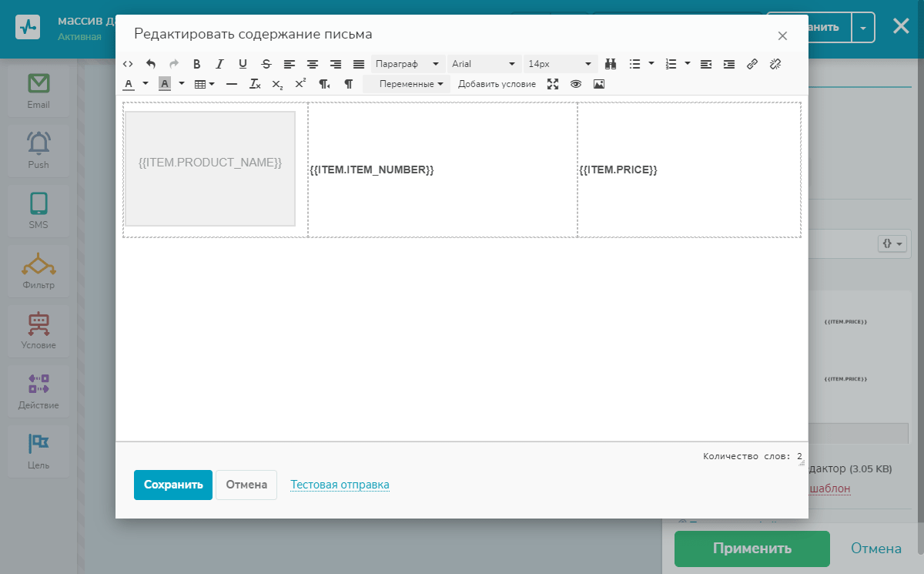Viewport: 924px width, 574px height.
Task: Remove link with the unlink icon
Action: [x=775, y=64]
